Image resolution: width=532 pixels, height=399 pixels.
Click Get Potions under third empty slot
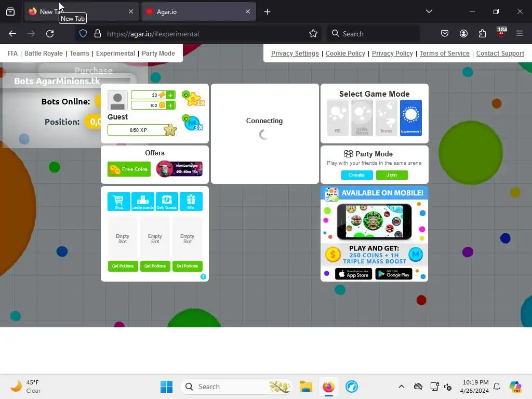[187, 266]
